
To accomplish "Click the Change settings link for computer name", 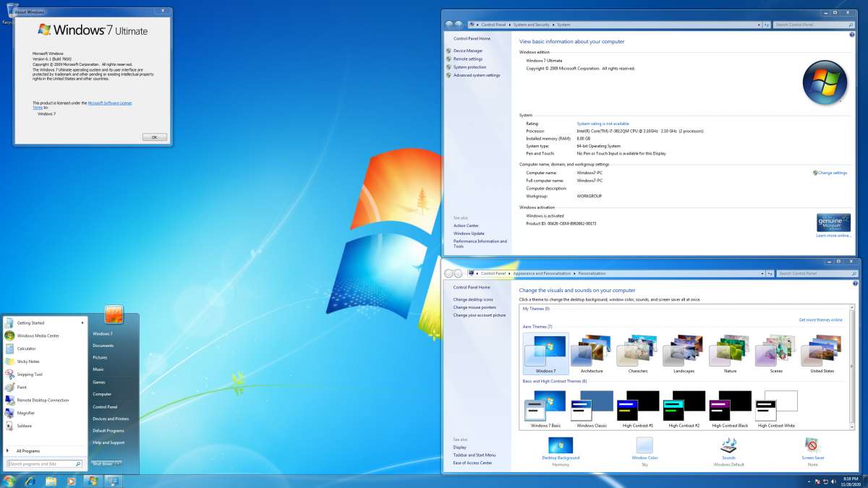I will 830,173.
